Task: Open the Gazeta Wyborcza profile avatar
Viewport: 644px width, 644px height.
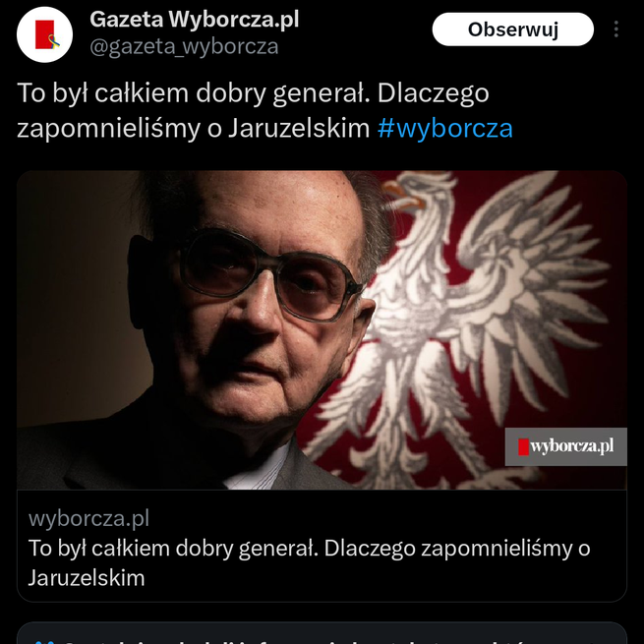Action: [x=44, y=34]
